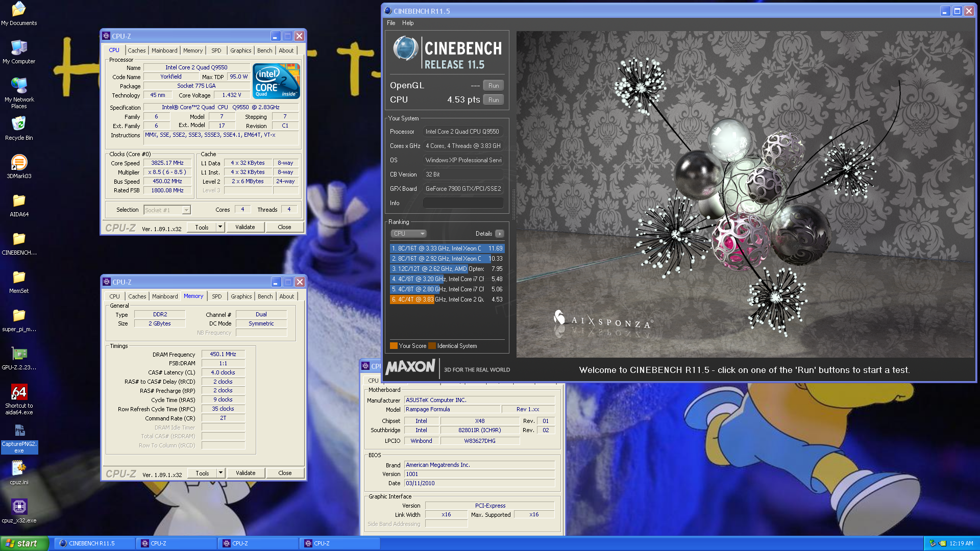The height and width of the screenshot is (551, 980).
Task: Launch GPU-Z.2.23 desktop icon
Action: pos(19,358)
